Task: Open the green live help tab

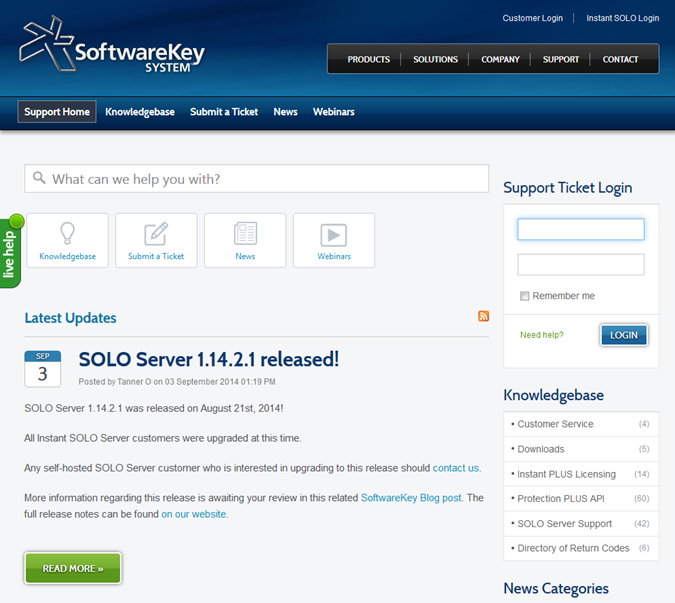Action: tap(10, 253)
